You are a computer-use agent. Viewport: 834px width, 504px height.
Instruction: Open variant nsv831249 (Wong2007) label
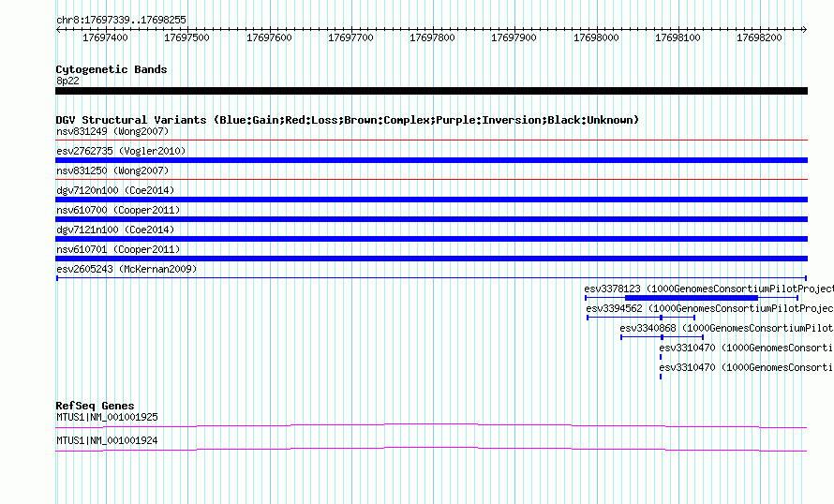pyautogui.click(x=112, y=131)
